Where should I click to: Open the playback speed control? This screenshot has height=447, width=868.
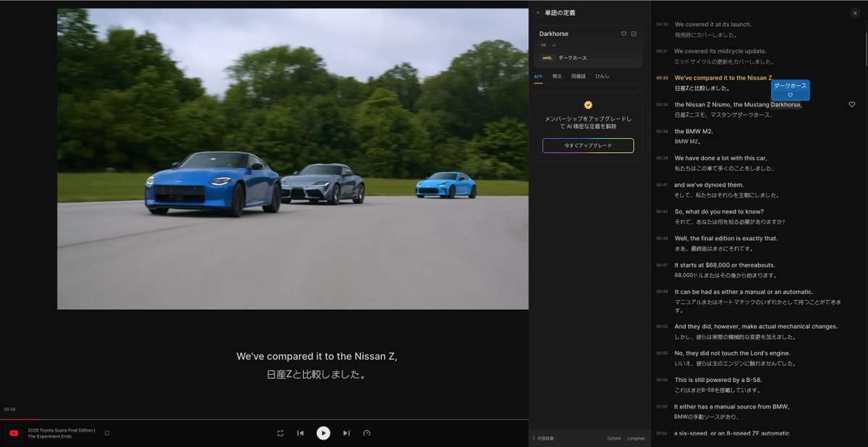367,433
